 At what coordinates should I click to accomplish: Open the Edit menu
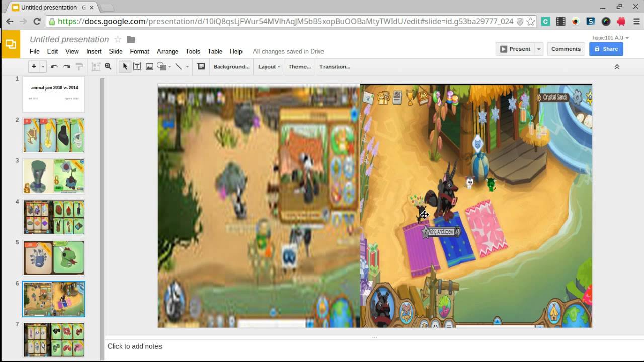click(x=52, y=51)
